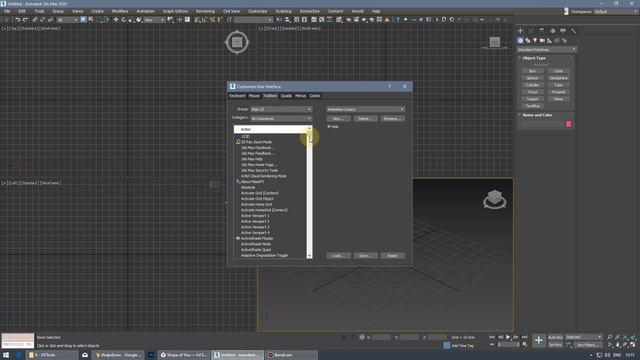
Task: Switch to Quads tab in Customize dialog
Action: pyautogui.click(x=286, y=96)
